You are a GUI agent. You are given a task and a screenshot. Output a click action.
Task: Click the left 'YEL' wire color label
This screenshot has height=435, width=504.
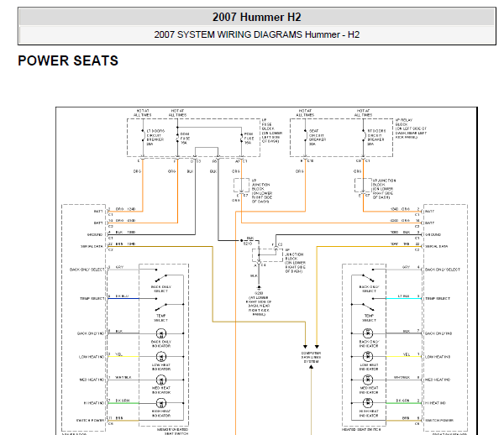pos(119,354)
